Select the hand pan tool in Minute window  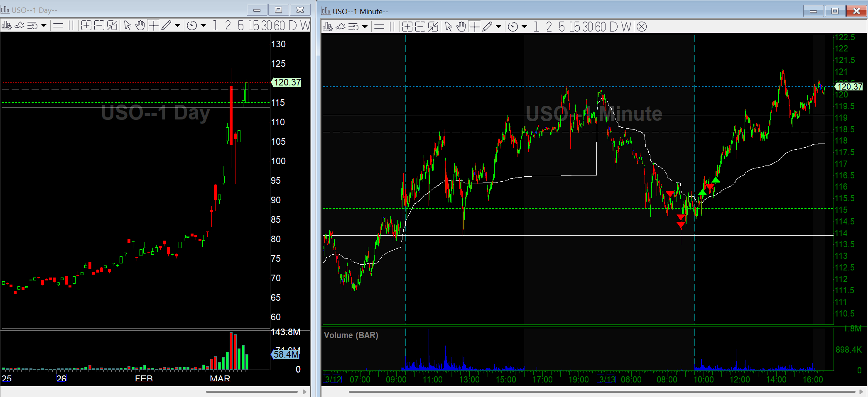461,27
